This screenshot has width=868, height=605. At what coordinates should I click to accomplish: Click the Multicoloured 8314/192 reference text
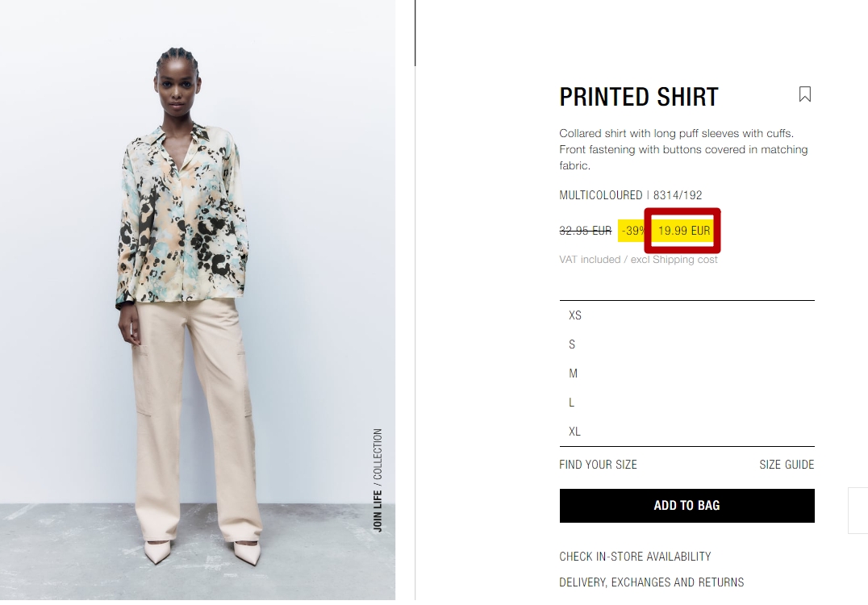[631, 195]
